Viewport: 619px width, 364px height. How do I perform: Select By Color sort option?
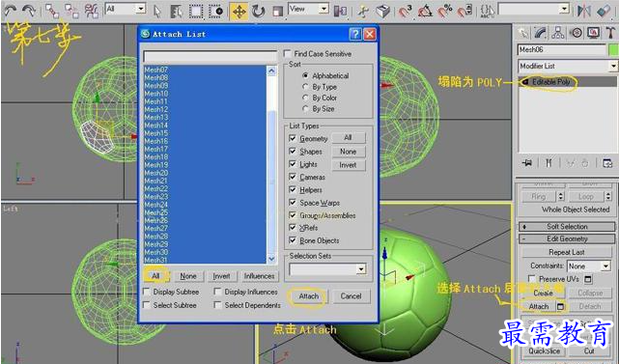coord(305,98)
